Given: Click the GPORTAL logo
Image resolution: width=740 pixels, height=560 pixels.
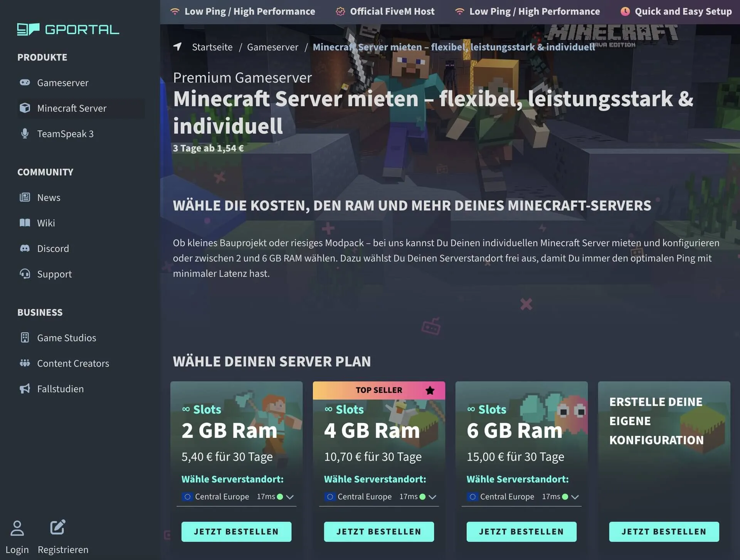Looking at the screenshot, I should point(68,30).
